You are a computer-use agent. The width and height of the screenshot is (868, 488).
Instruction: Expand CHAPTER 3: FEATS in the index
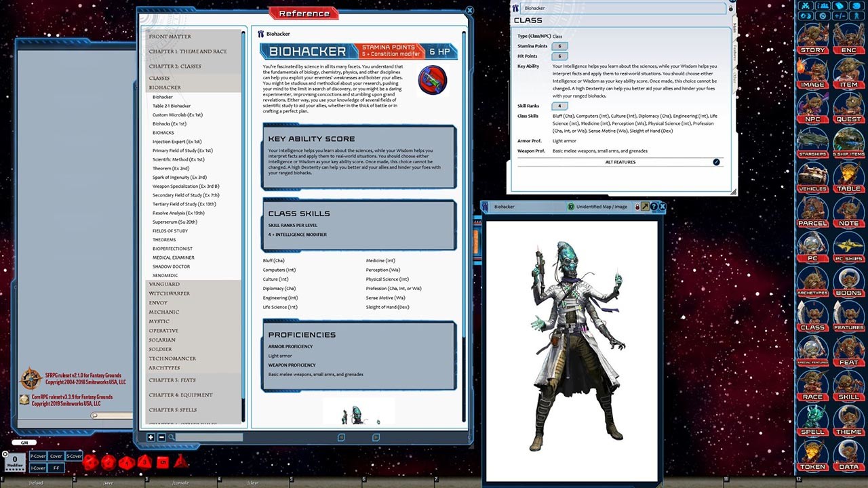[172, 380]
